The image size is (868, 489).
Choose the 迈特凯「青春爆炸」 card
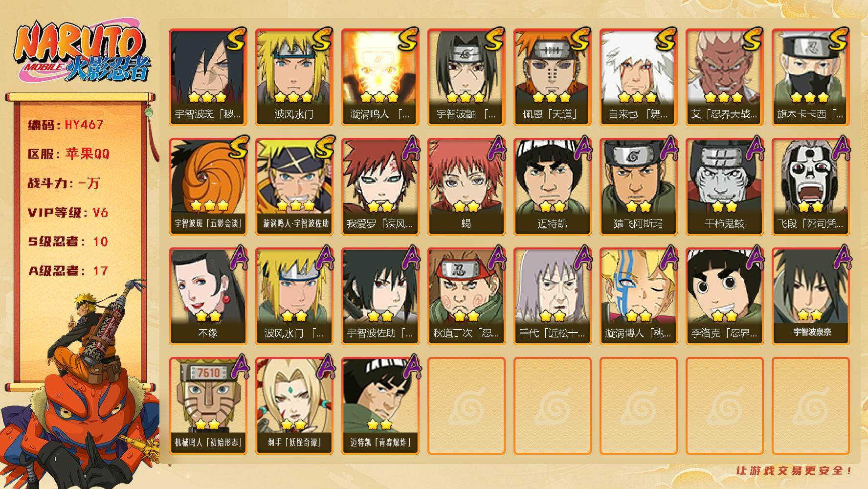[x=380, y=406]
